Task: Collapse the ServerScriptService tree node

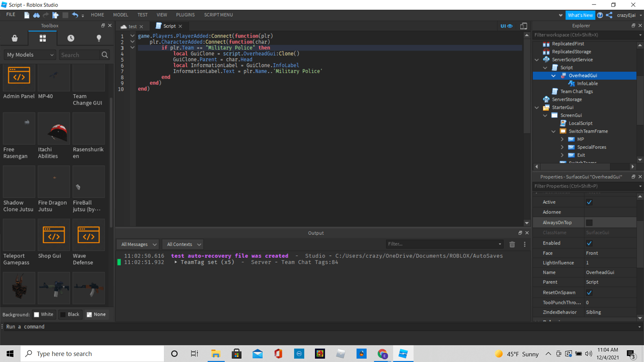Action: pyautogui.click(x=537, y=60)
